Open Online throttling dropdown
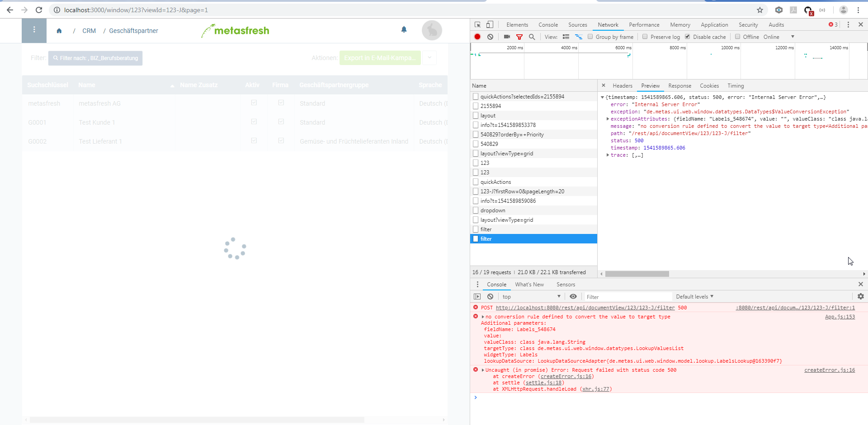 [778, 37]
